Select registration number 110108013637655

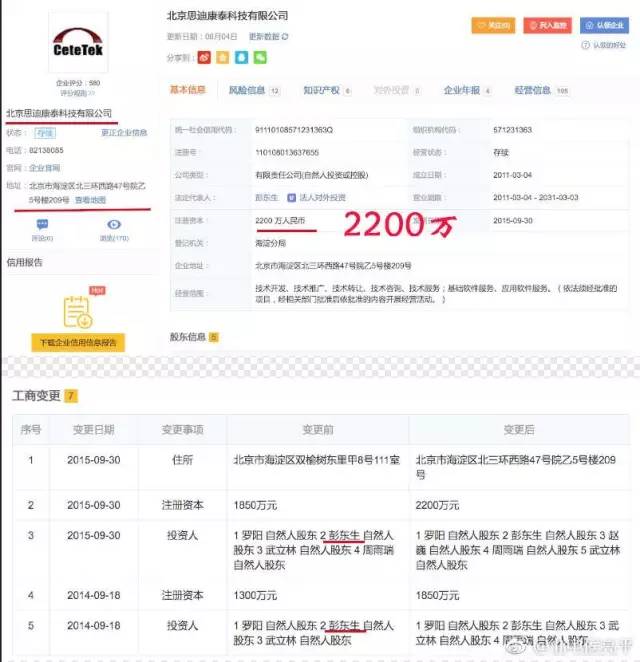pyautogui.click(x=287, y=152)
